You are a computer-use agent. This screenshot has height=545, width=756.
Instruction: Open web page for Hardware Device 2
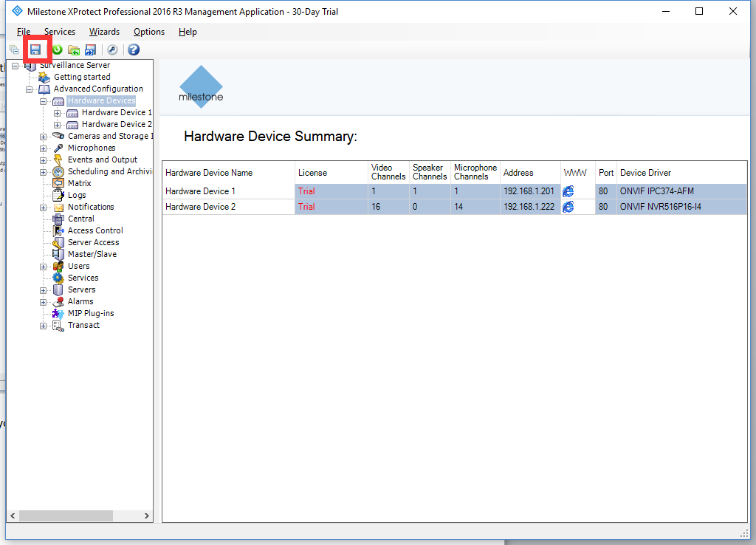point(568,207)
